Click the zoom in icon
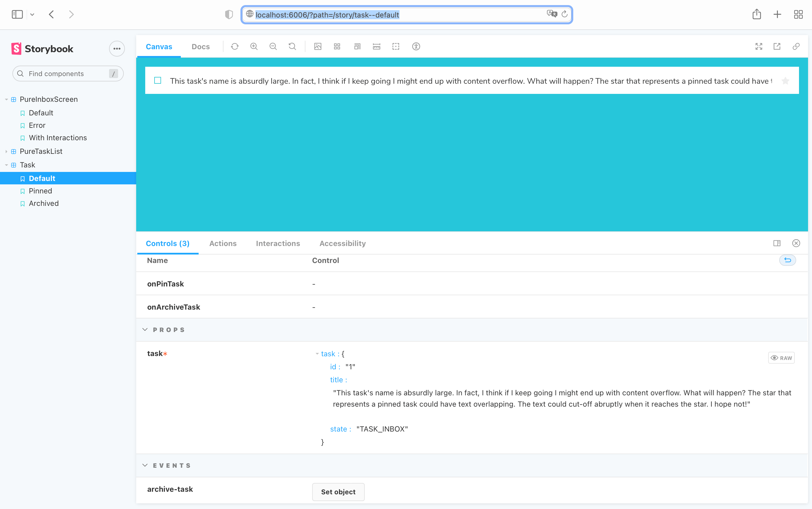The image size is (812, 509). tap(254, 46)
